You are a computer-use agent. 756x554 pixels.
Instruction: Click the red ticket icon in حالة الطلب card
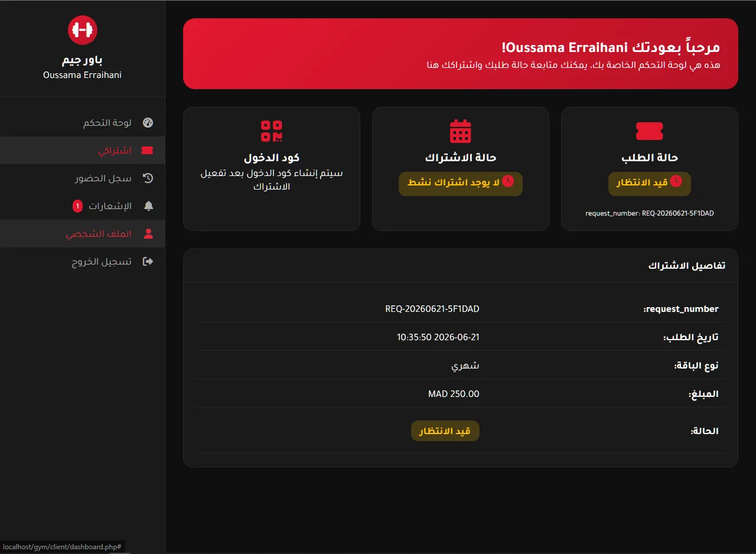click(x=649, y=131)
